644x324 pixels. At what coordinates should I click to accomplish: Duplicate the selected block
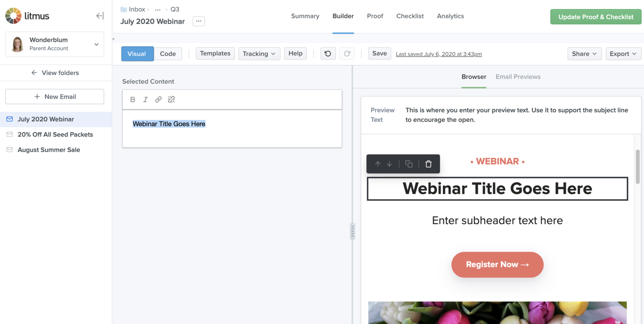coord(409,164)
